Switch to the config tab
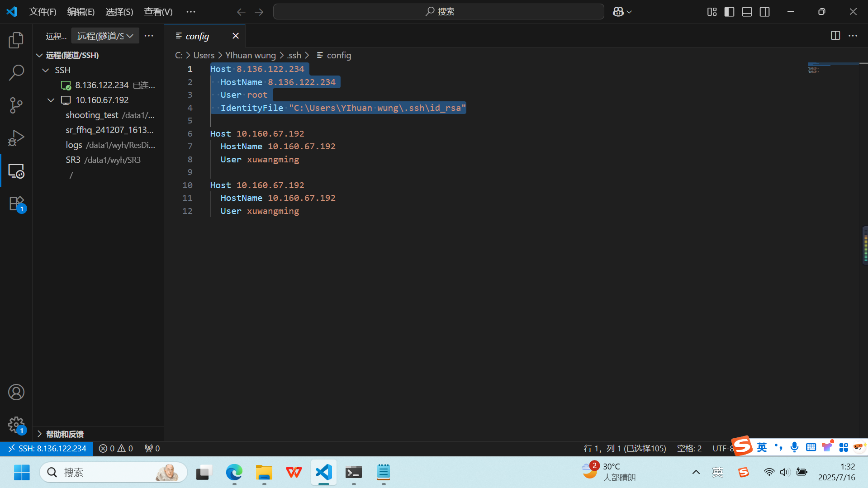The height and width of the screenshot is (488, 868). [x=197, y=36]
